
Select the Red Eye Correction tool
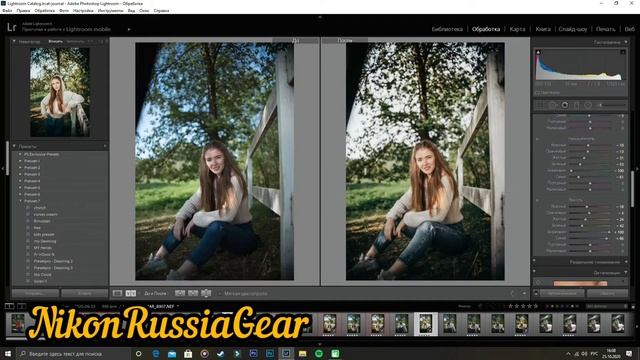(x=564, y=105)
